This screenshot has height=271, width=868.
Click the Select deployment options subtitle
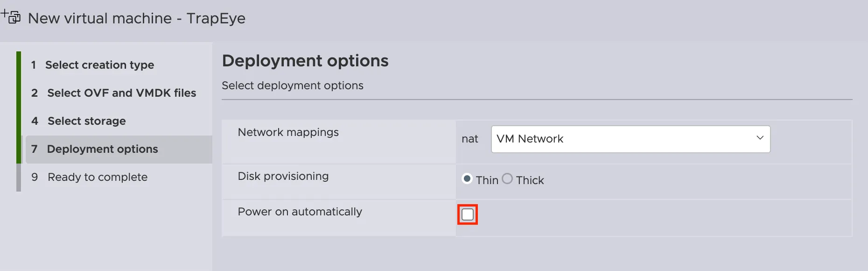[293, 86]
